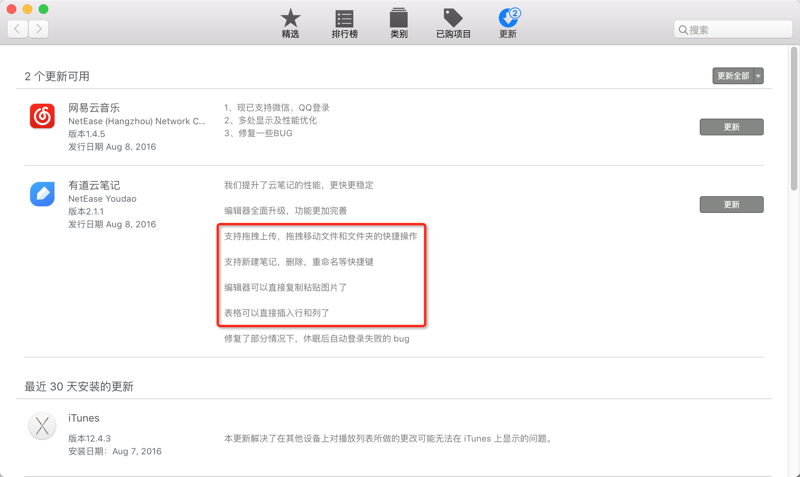Update 网易云音乐 with its 更新 button
This screenshot has height=477, width=800.
pos(732,127)
